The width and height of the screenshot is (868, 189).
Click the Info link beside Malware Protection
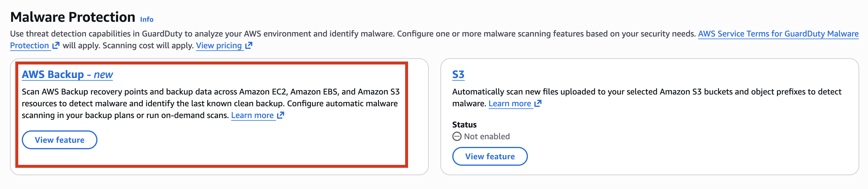pos(147,19)
